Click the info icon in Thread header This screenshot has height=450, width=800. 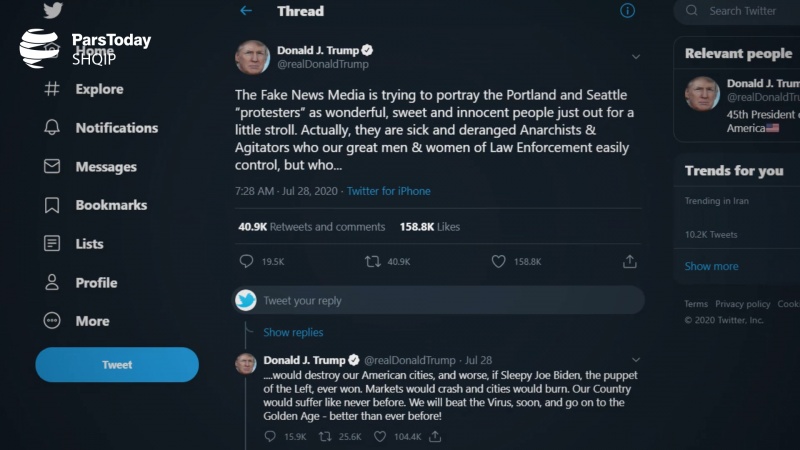point(627,11)
